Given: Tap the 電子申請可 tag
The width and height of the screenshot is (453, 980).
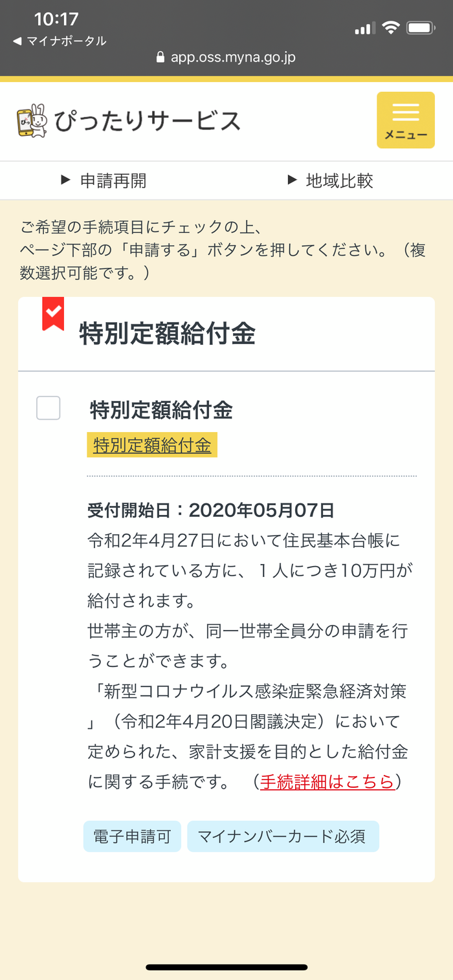Looking at the screenshot, I should [132, 836].
